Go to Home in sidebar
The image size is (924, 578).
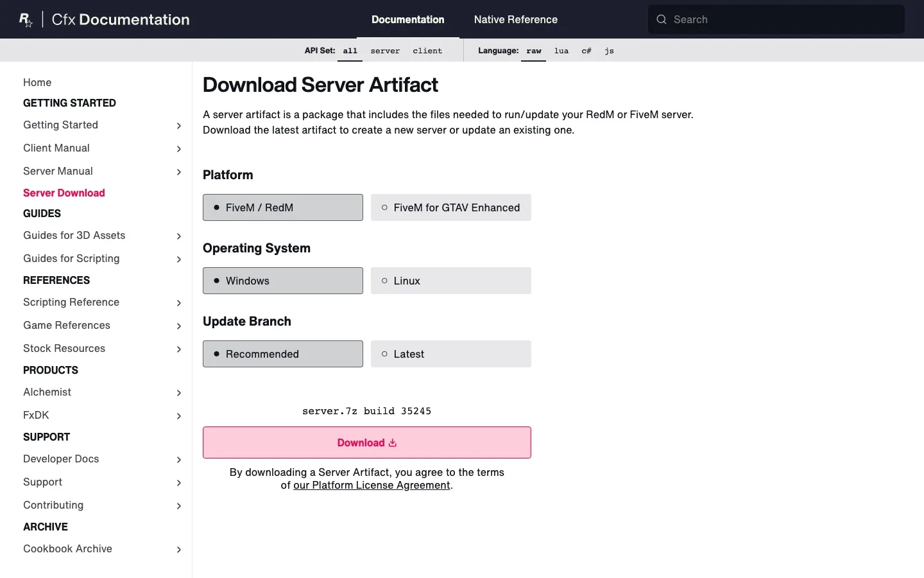[x=37, y=82]
